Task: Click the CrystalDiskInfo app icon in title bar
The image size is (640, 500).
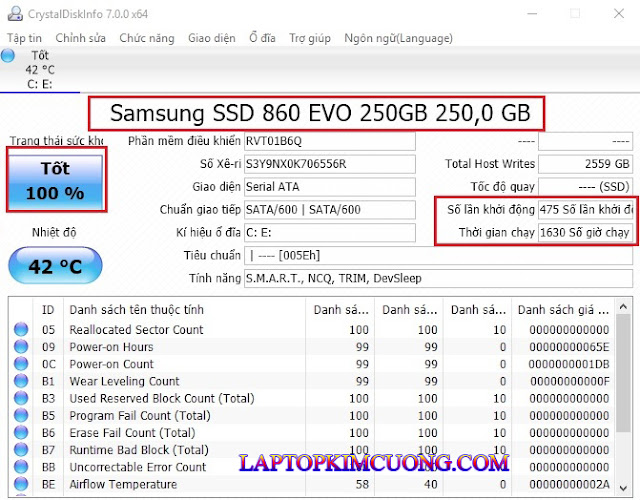Action: [x=15, y=13]
